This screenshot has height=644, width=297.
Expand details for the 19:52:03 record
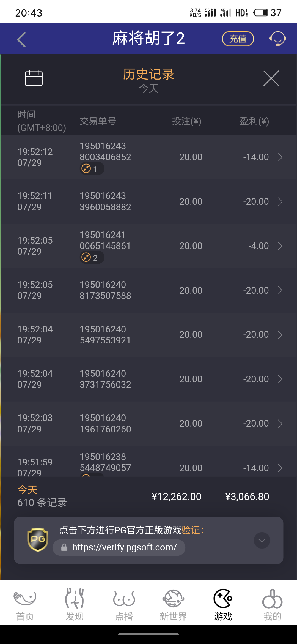pos(280,424)
